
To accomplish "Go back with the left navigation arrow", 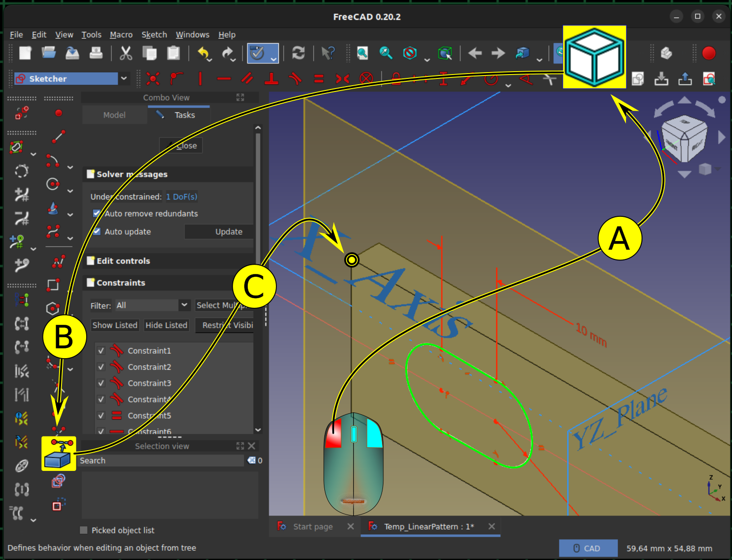I will click(x=475, y=53).
